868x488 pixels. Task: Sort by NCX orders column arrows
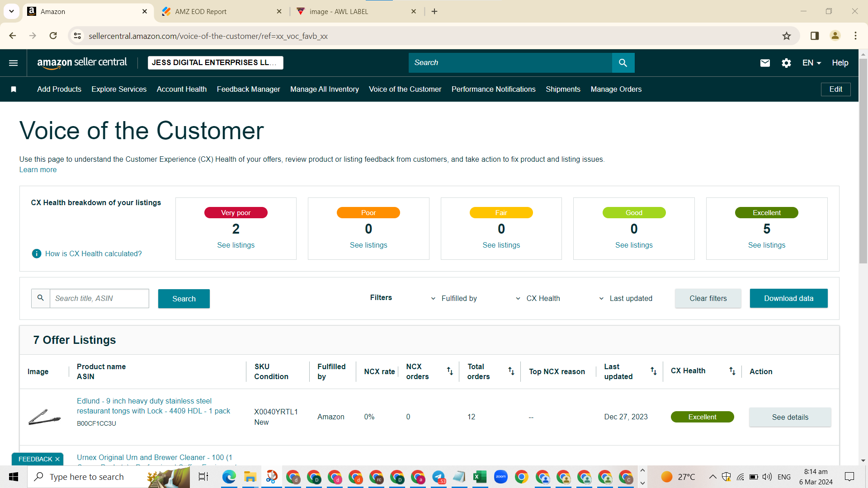pos(450,371)
